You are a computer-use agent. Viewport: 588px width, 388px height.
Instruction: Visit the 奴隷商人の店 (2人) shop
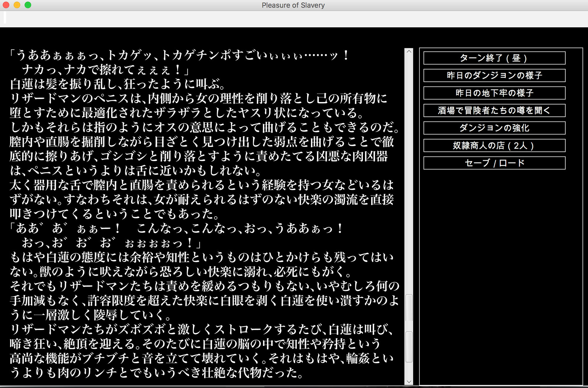coord(494,145)
